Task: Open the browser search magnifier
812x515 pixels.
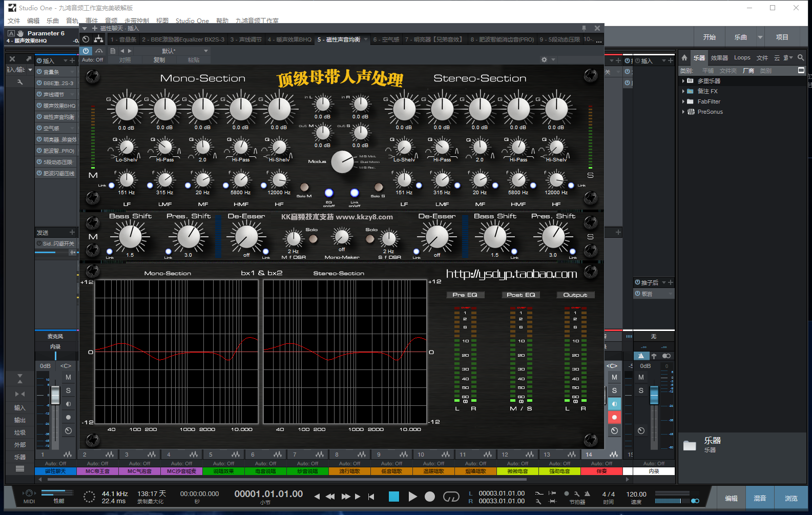Action: point(801,57)
